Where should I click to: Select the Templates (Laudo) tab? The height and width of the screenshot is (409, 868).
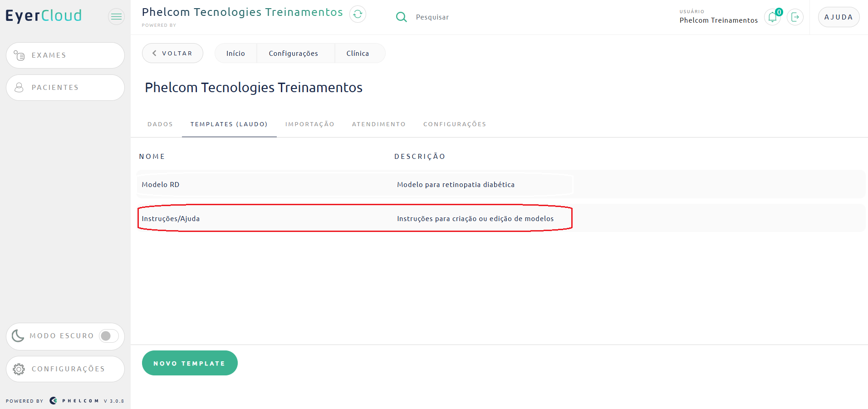[229, 124]
